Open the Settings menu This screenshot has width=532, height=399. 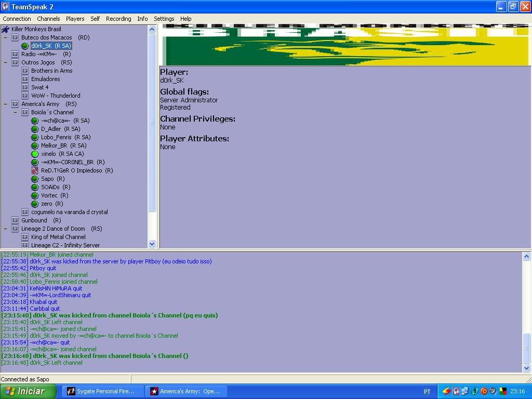(x=164, y=19)
